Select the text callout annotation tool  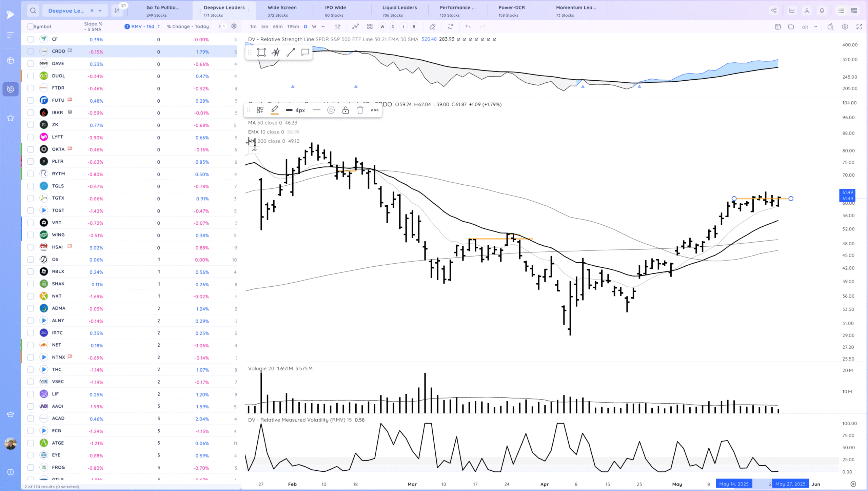(304, 52)
